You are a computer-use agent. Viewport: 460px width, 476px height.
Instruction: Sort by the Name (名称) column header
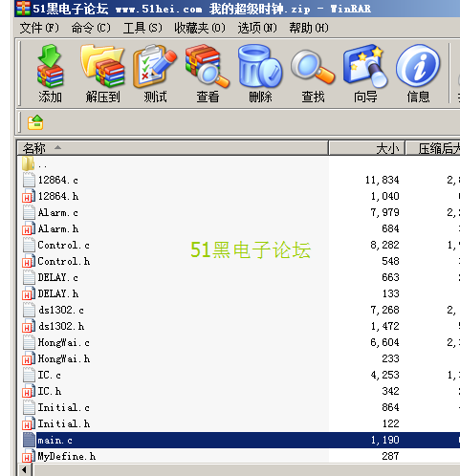[172, 148]
